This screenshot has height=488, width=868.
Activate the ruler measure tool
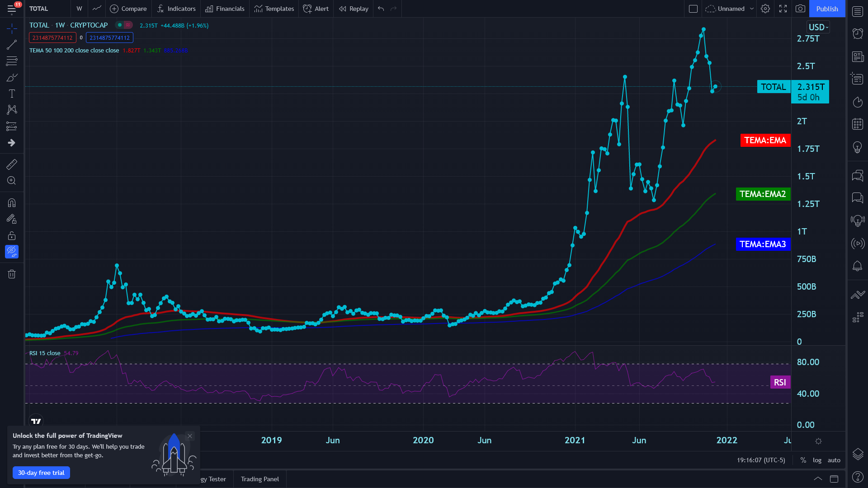(12, 164)
